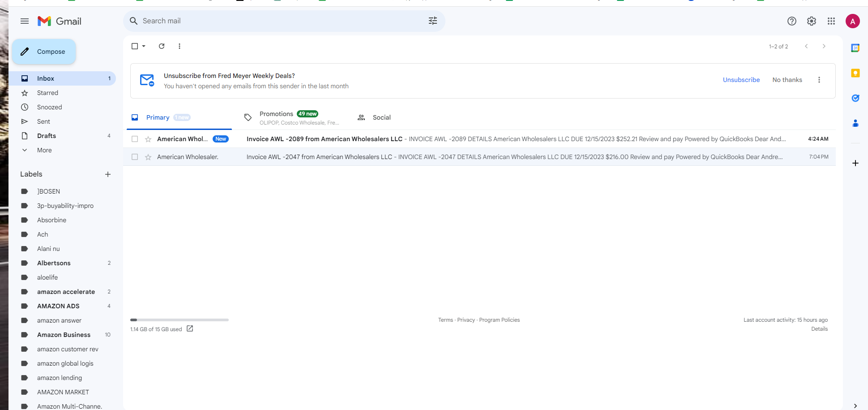Open storage management link icon
Screen dimensions: 868x410
click(x=190, y=329)
